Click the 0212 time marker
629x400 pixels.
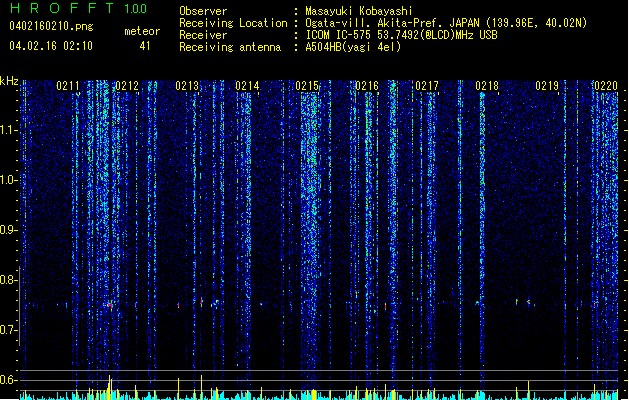[x=127, y=86]
